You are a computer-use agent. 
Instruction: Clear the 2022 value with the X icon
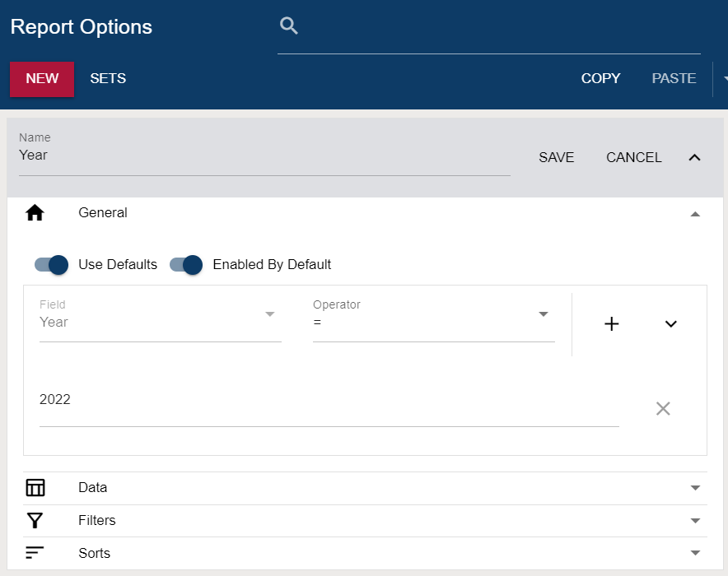[663, 408]
